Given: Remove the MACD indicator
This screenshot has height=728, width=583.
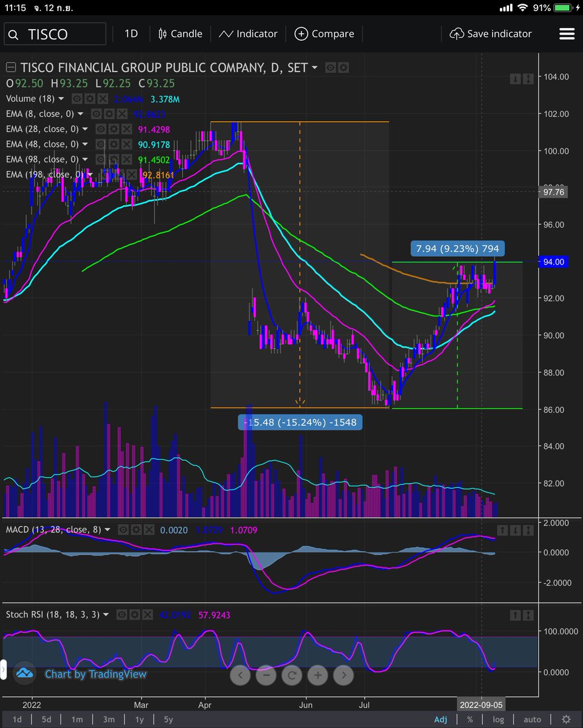Looking at the screenshot, I should coord(149,530).
